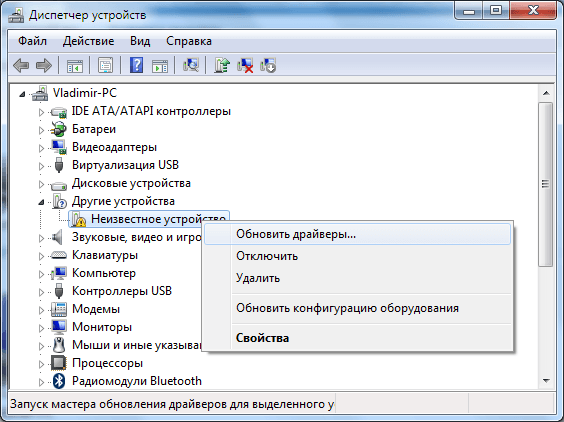564x422 pixels.
Task: Click the blue Help question mark icon
Action: (x=136, y=65)
